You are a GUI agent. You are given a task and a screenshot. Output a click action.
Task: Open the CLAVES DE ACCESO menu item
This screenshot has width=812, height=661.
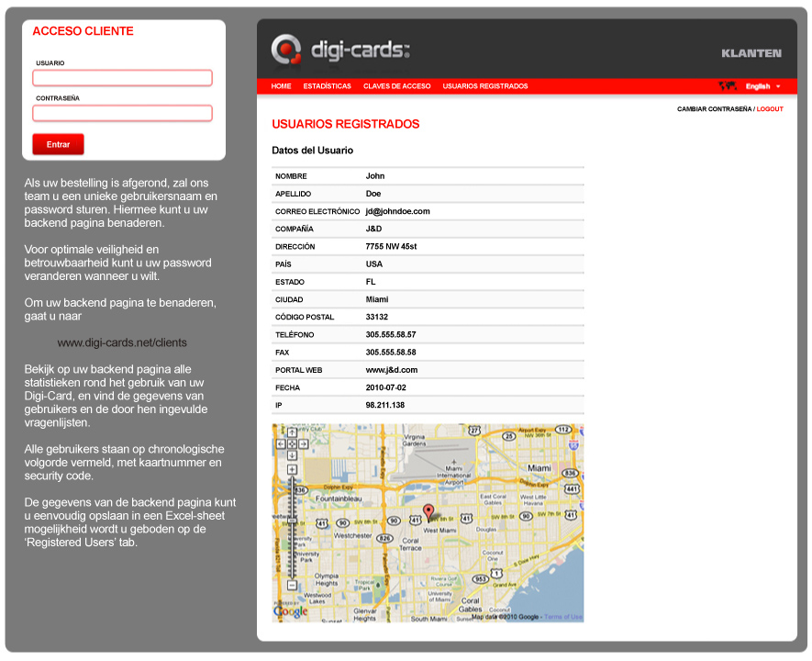point(396,86)
